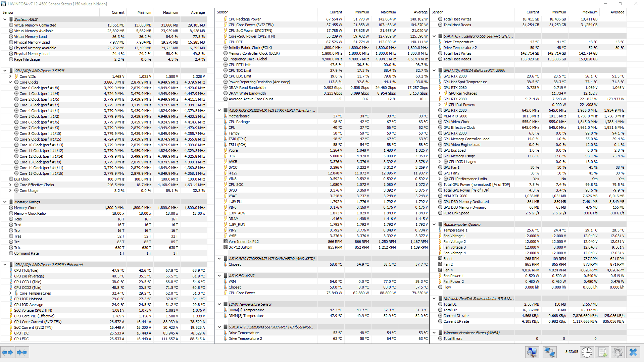The width and height of the screenshot is (644, 362).
Task: Click the shrink layout inward arrows button
Action: [22, 352]
